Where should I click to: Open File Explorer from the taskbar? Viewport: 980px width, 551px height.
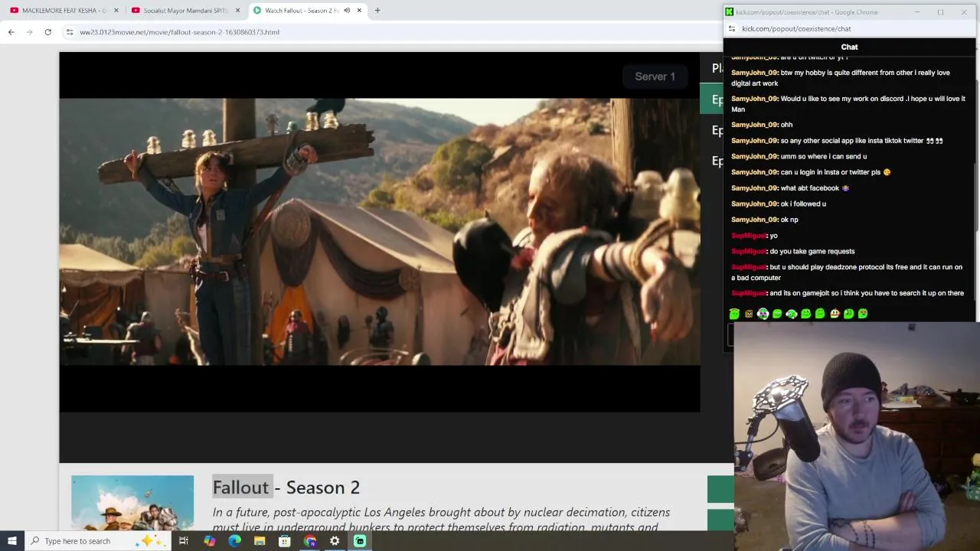click(260, 541)
